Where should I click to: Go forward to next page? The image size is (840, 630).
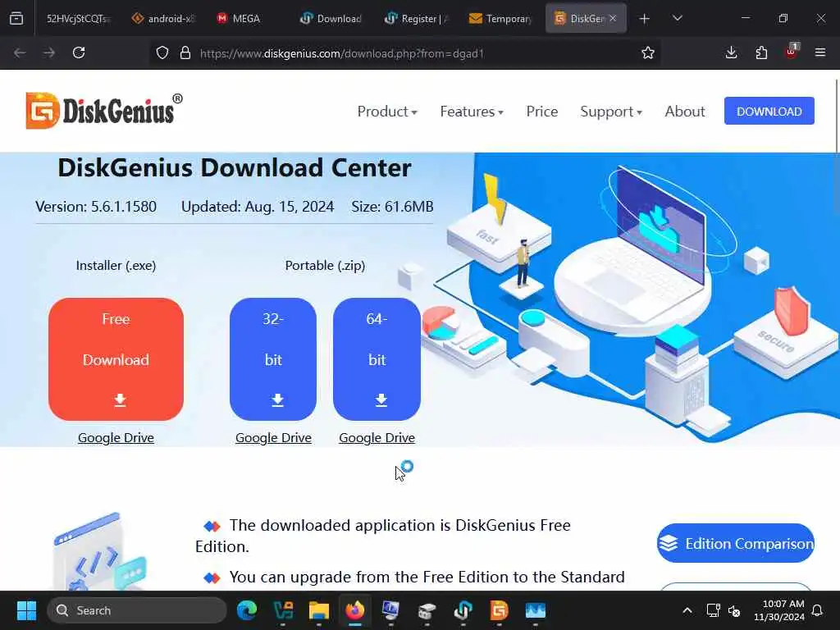[x=48, y=52]
